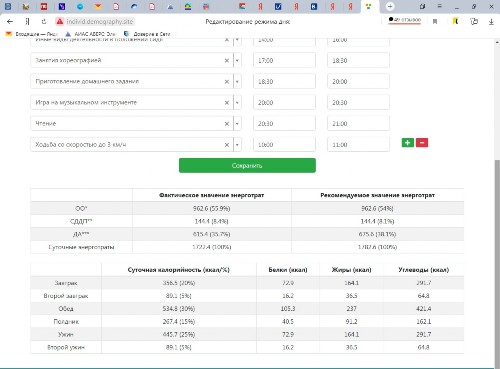Edit end time 18:30 for choreography
This screenshot has height=369, width=500.
coord(358,61)
